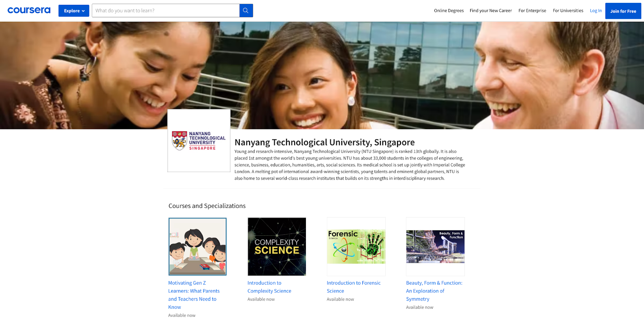Open the Motivating Gen Z Learners course thumbnail
Screen dimensions: 644x326
(x=197, y=247)
